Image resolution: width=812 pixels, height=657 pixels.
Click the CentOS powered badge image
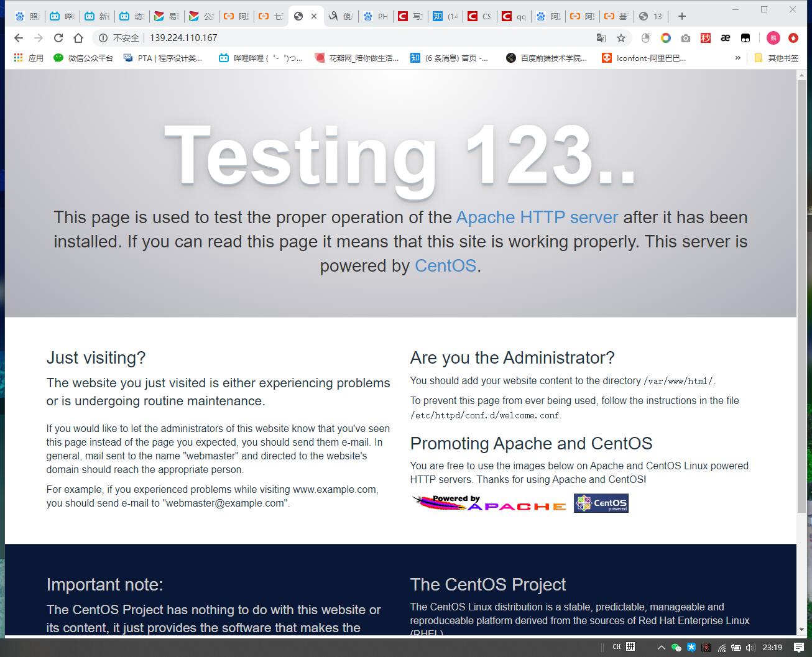601,503
